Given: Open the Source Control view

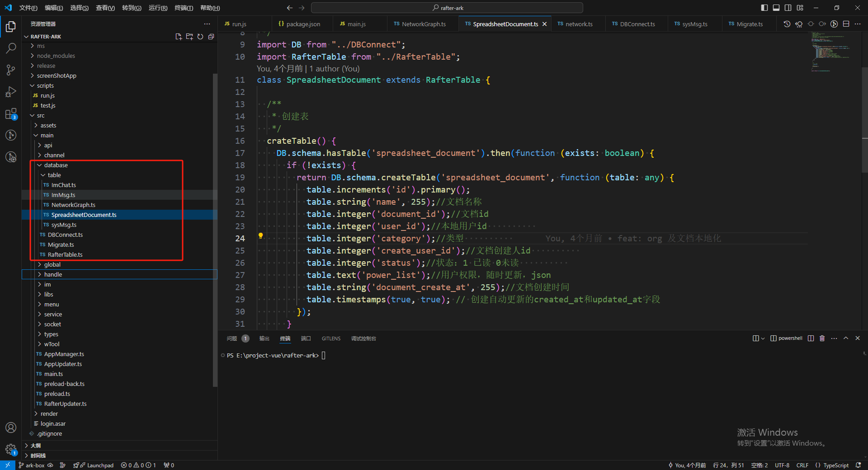Looking at the screenshot, I should point(11,70).
